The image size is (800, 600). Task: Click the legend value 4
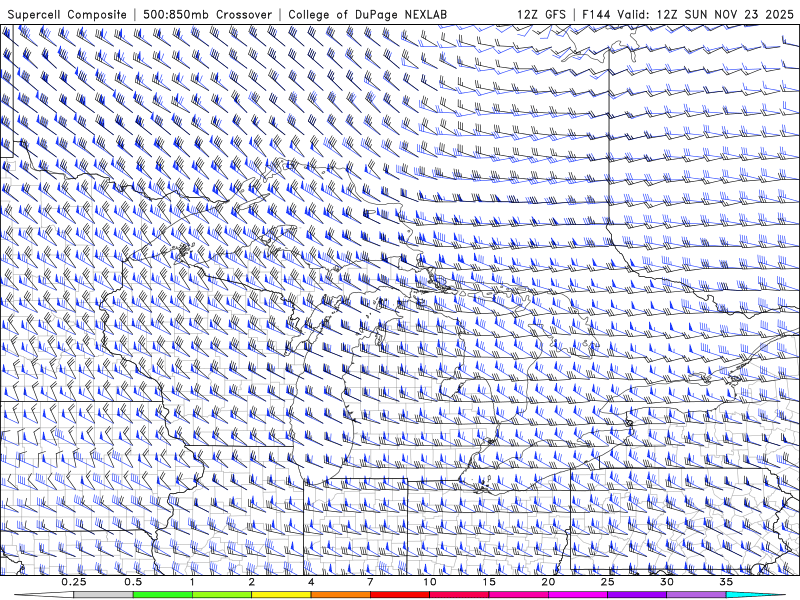click(311, 582)
